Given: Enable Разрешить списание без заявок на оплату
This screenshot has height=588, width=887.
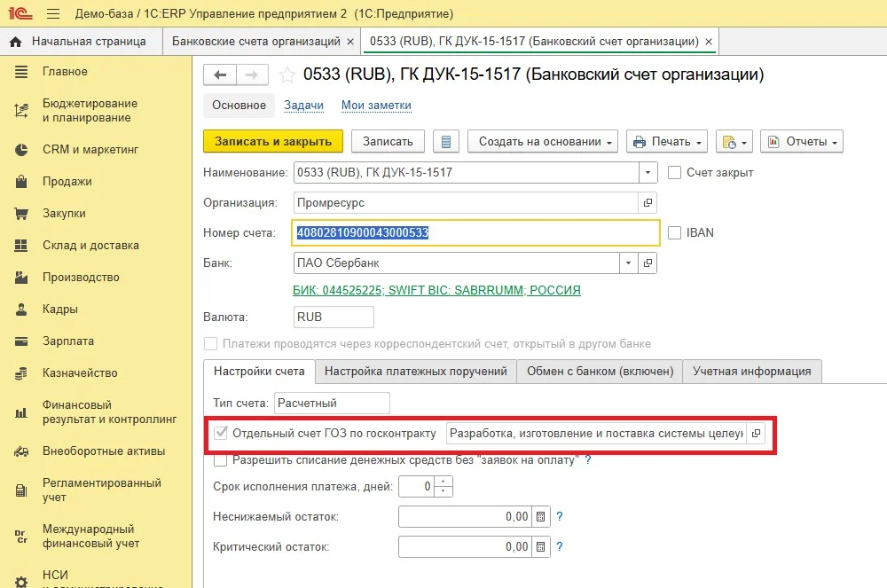Looking at the screenshot, I should [221, 460].
